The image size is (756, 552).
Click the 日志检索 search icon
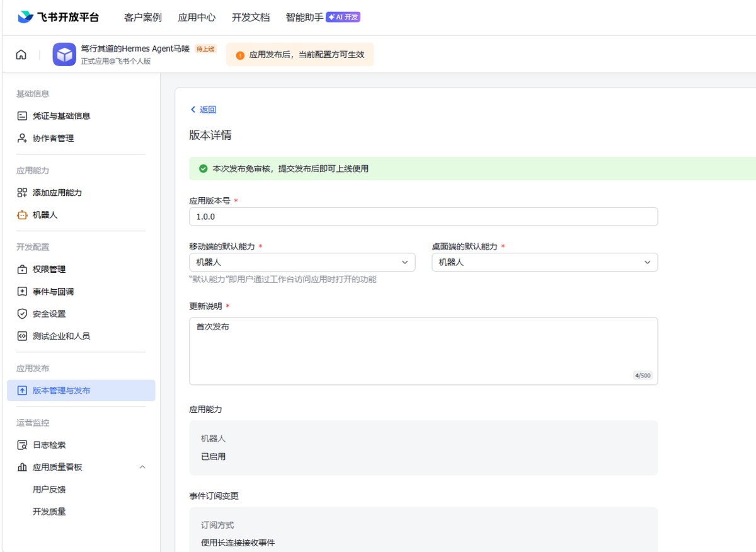(x=22, y=445)
